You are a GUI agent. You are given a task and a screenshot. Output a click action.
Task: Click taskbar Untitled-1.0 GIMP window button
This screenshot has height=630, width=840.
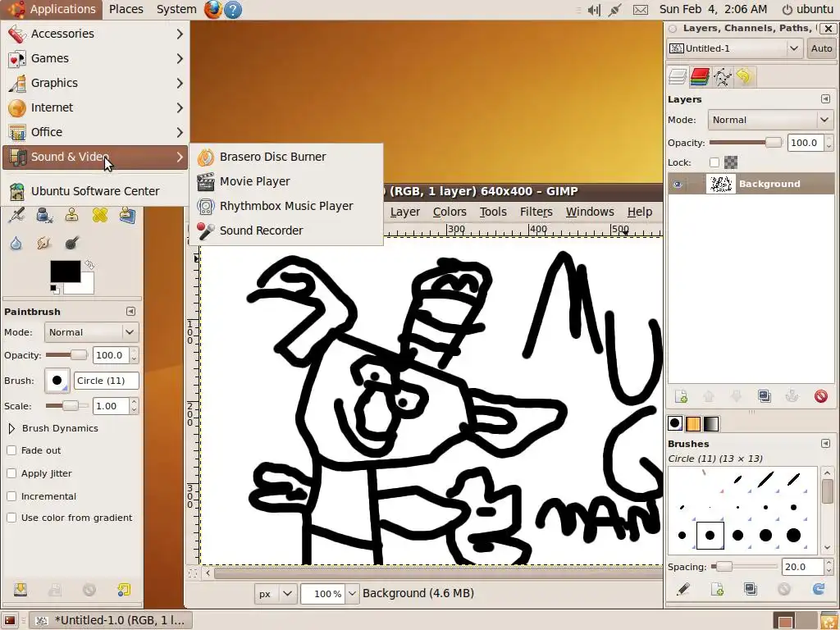(x=111, y=620)
